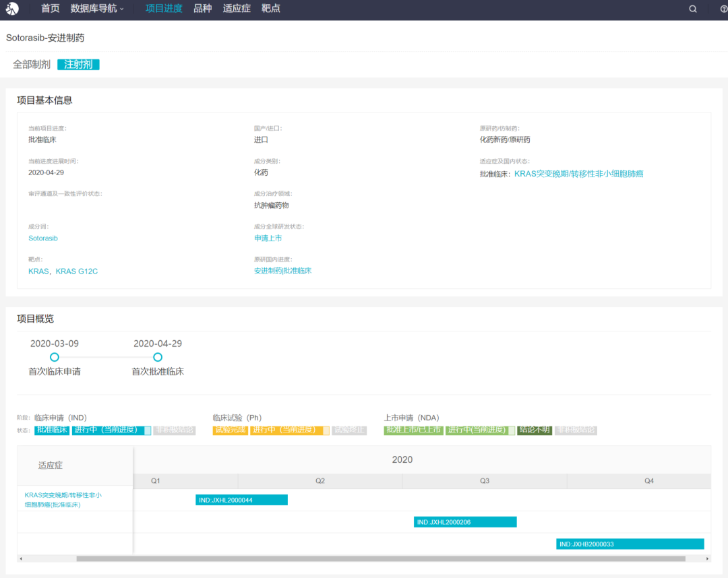Click the 首次批准临床 timeline marker
This screenshot has height=578, width=728.
[x=158, y=357]
